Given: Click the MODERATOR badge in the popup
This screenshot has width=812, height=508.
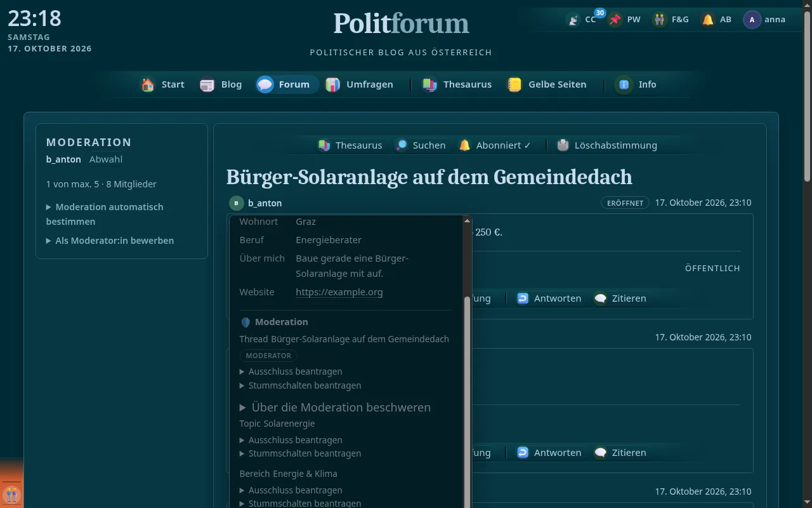Looking at the screenshot, I should pyautogui.click(x=268, y=356).
